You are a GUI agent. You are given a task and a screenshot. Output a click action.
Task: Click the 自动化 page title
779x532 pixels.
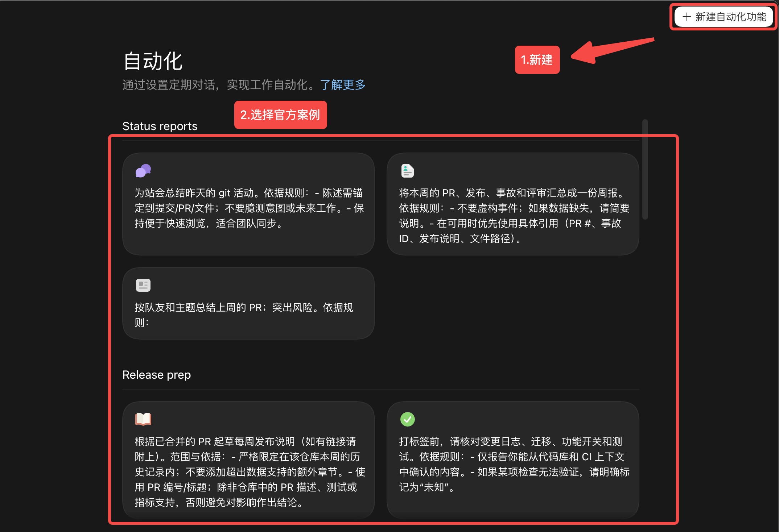pos(153,61)
